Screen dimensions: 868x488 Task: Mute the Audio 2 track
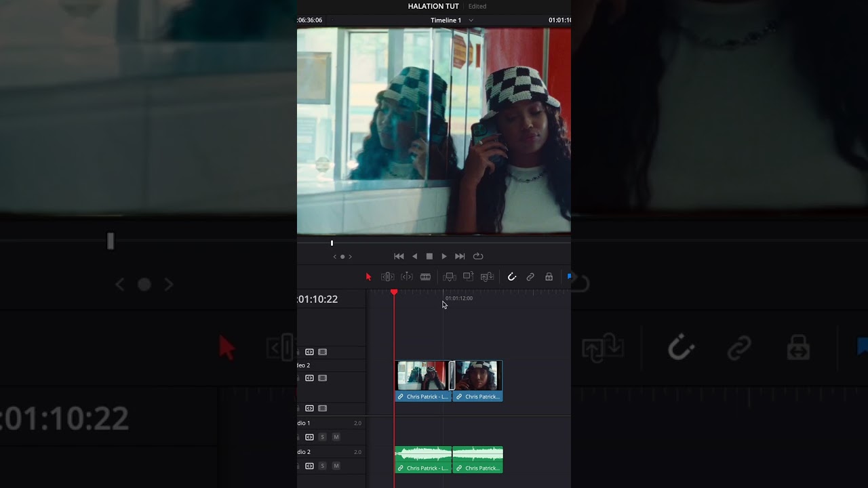[336, 466]
